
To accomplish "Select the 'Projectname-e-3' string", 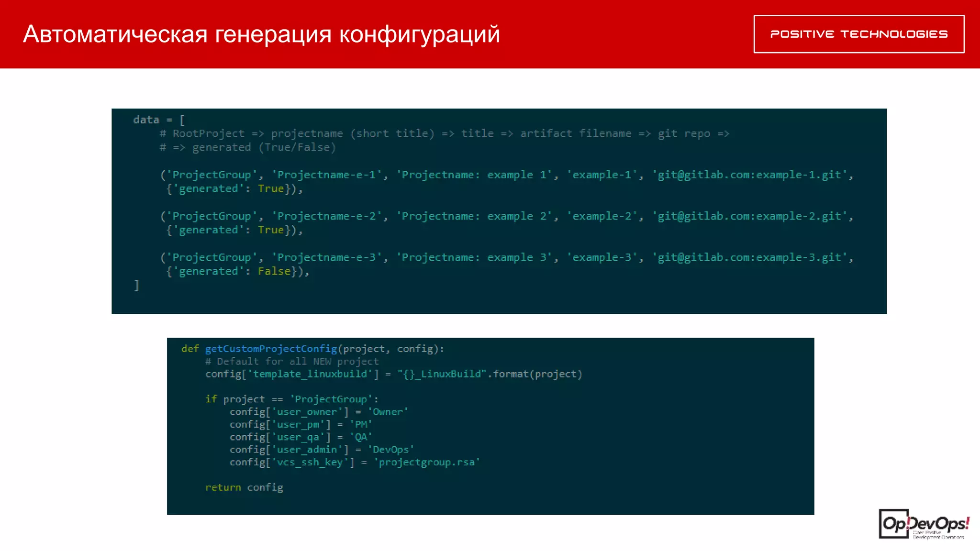I will point(327,257).
